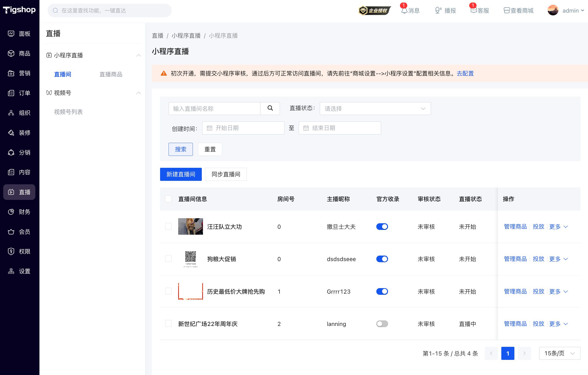Open the 设置 settings sidebar icon
This screenshot has height=375, width=588.
coord(11,271)
